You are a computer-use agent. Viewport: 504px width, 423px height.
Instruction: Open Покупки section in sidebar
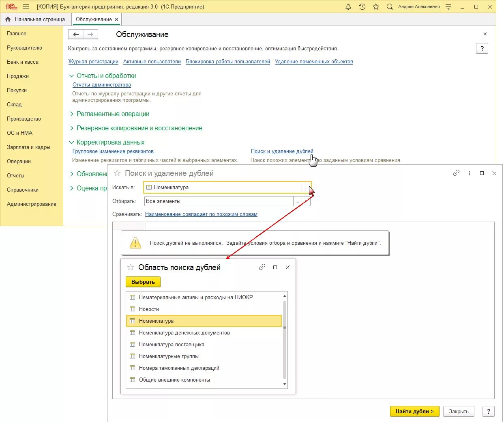point(17,91)
